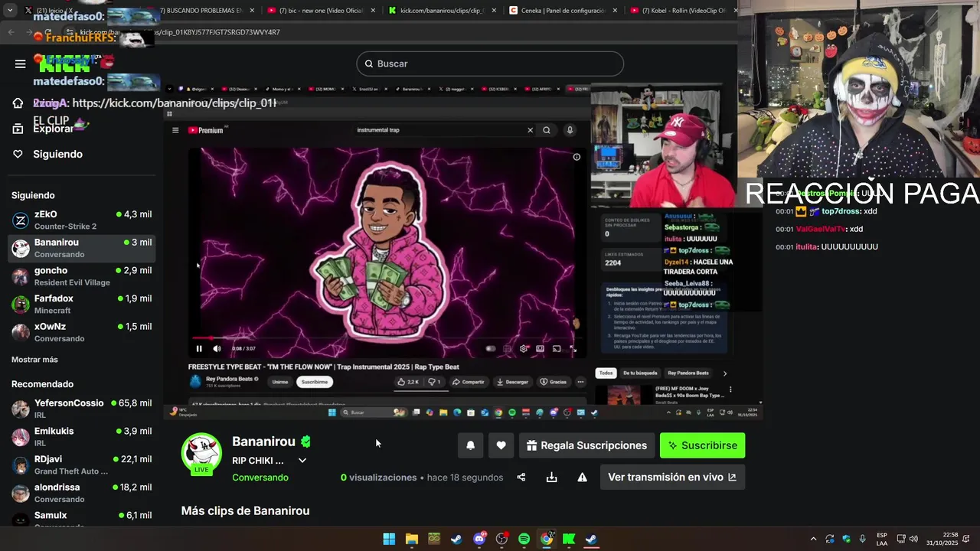Click the heart icon beside Siguiendo
The width and height of the screenshot is (980, 551).
point(18,154)
